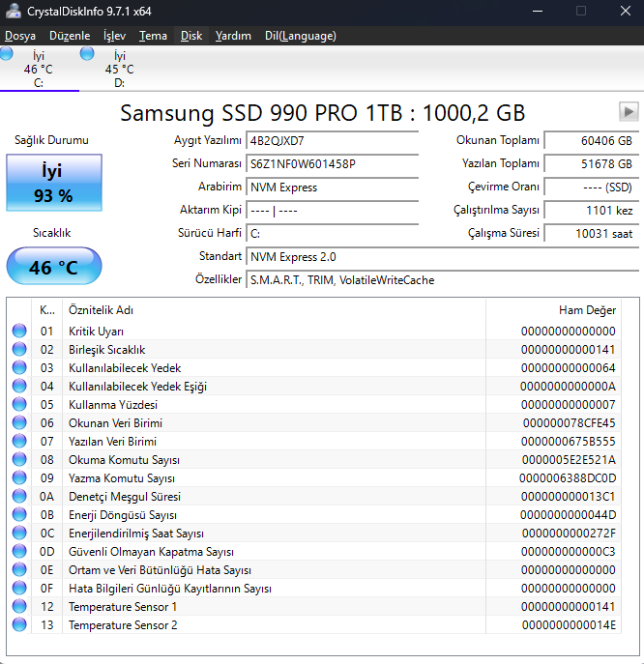
Task: Click raw value 000000000013C1
Action: click(x=569, y=496)
